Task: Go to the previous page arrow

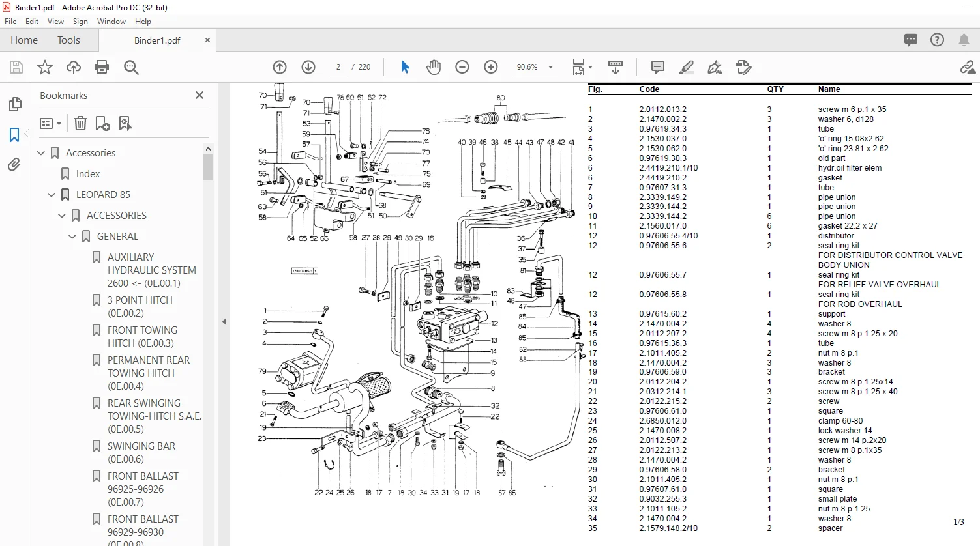Action: tap(280, 67)
